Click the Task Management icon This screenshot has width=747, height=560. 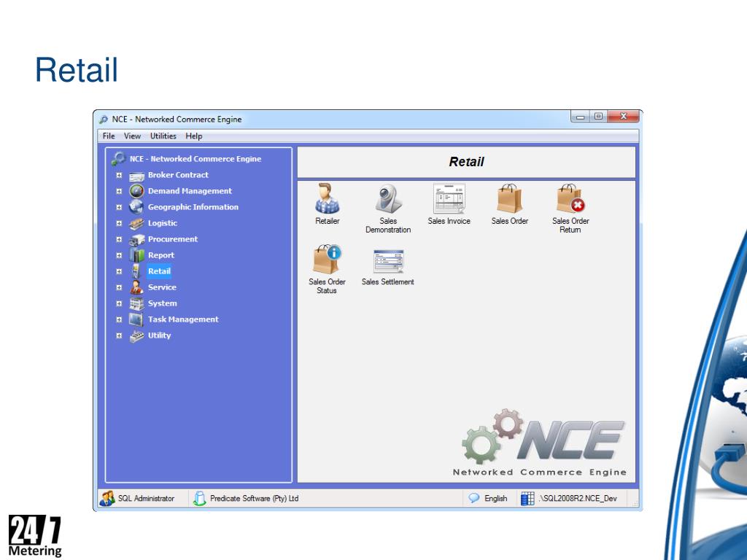pyautogui.click(x=136, y=319)
